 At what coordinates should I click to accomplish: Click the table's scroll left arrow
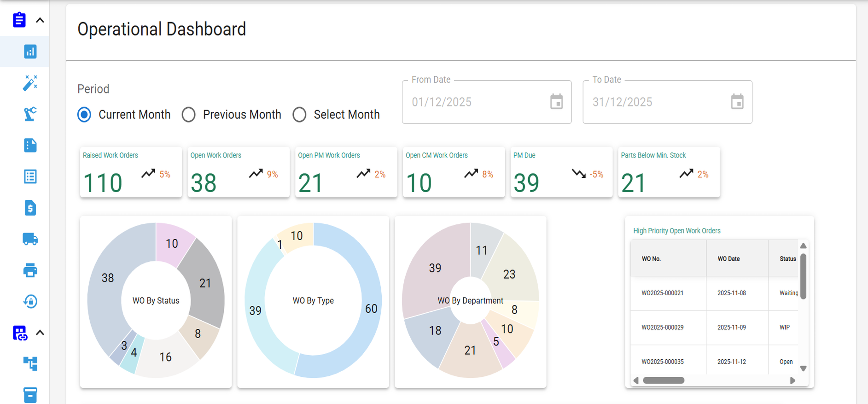(x=636, y=381)
